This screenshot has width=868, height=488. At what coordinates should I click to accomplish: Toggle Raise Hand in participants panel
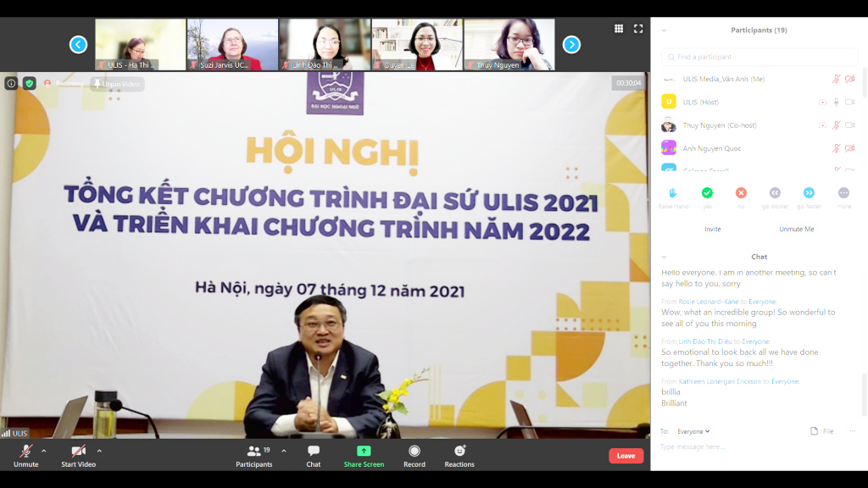tap(673, 197)
